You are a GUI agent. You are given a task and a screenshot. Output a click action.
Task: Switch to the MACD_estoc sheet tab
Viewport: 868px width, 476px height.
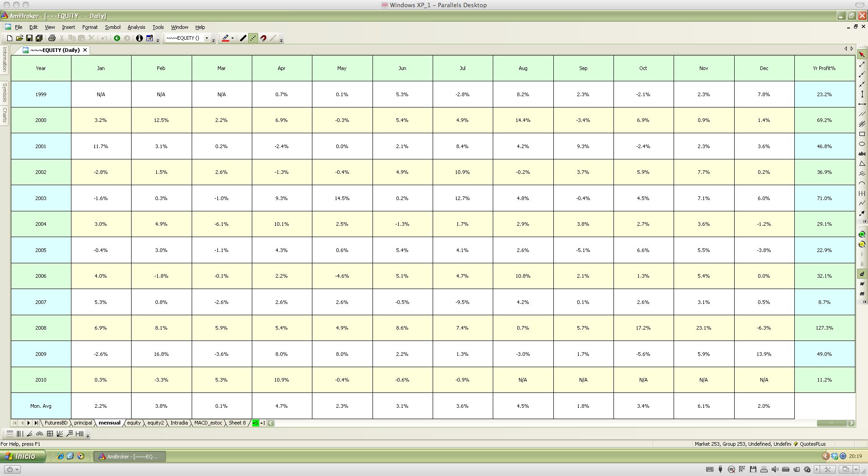pos(208,423)
